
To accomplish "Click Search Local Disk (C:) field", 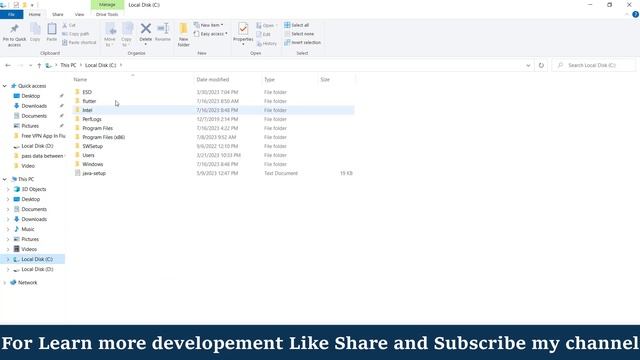I will click(x=594, y=65).
